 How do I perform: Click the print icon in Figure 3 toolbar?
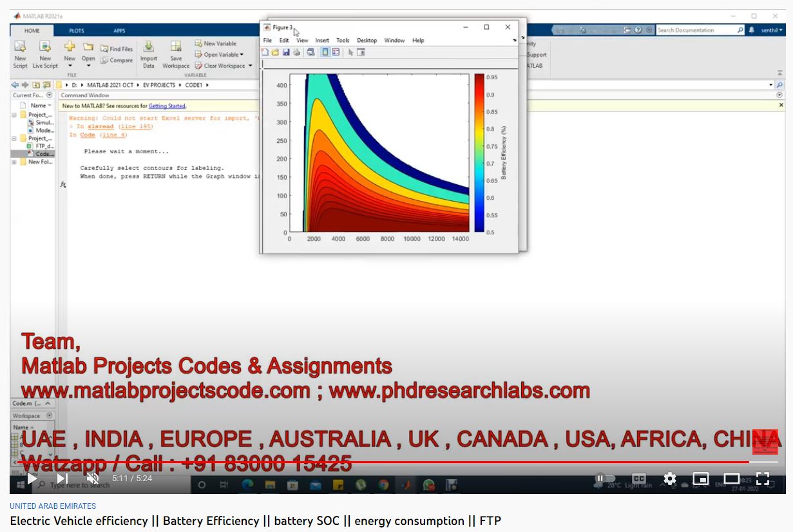point(297,52)
